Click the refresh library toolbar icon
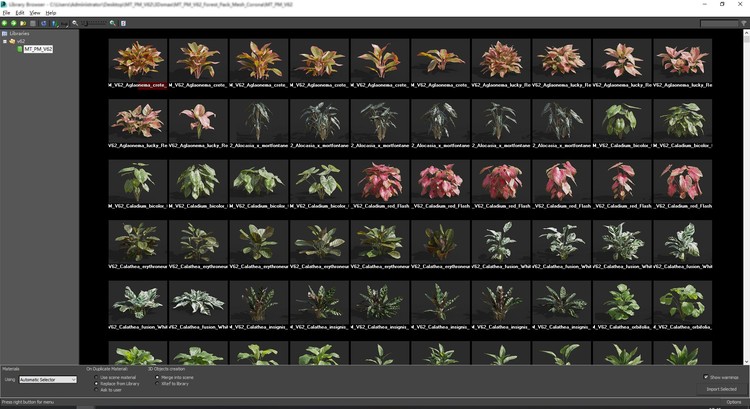750x409 pixels. pos(43,23)
